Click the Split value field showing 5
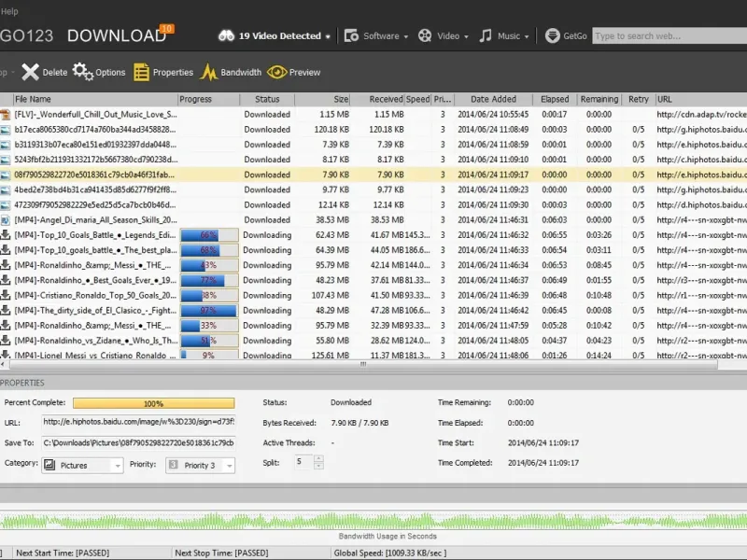 303,462
